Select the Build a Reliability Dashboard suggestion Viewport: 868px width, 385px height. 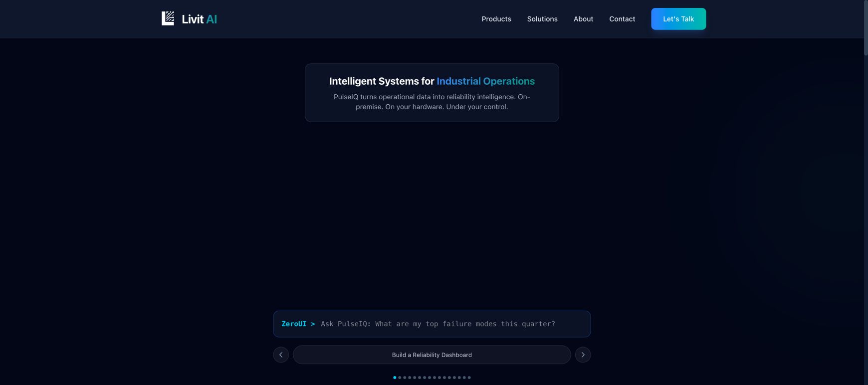pos(432,355)
